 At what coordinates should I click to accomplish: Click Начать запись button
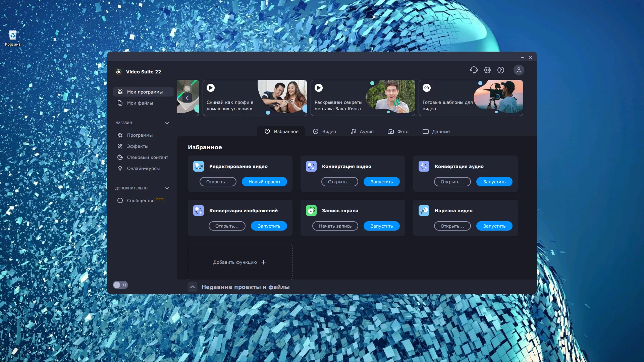(335, 226)
